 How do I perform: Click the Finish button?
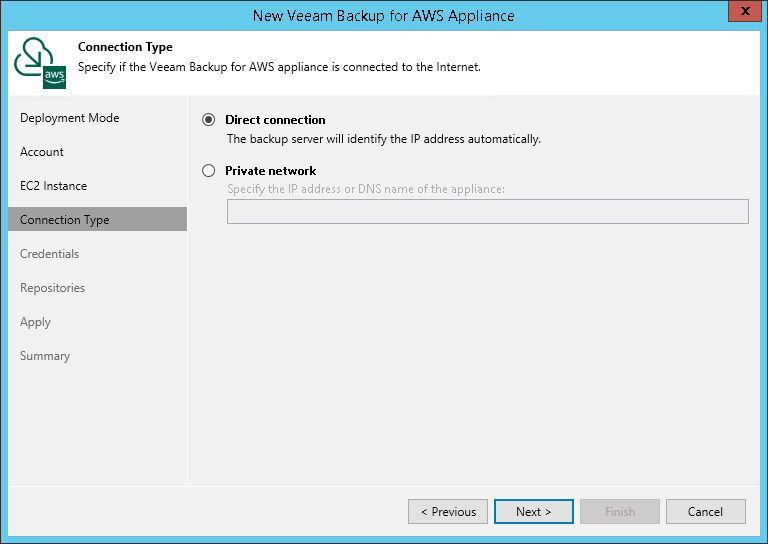click(x=620, y=512)
